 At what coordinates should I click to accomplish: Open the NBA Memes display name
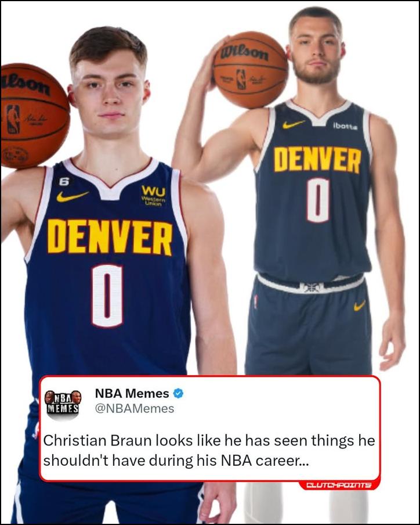pyautogui.click(x=132, y=393)
